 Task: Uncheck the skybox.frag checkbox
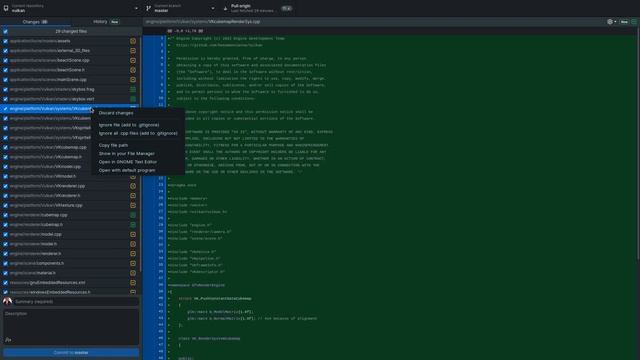tap(5, 89)
